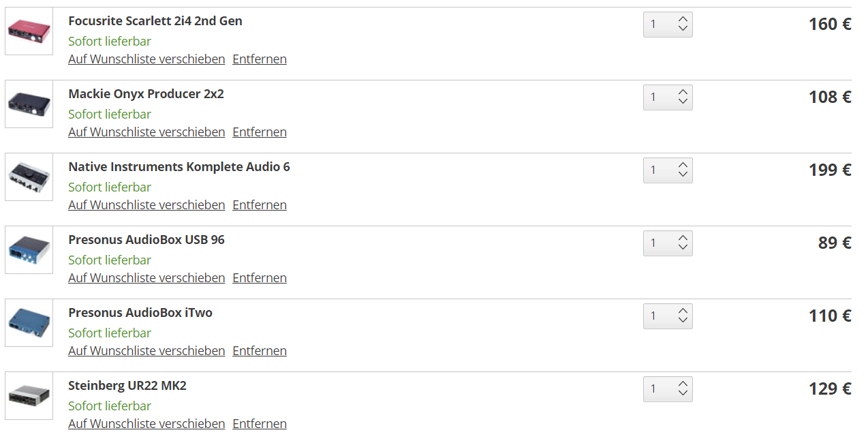868x441 pixels.
Task: Move Presonus AudioBox USB 96 to wishlist
Action: (x=146, y=278)
